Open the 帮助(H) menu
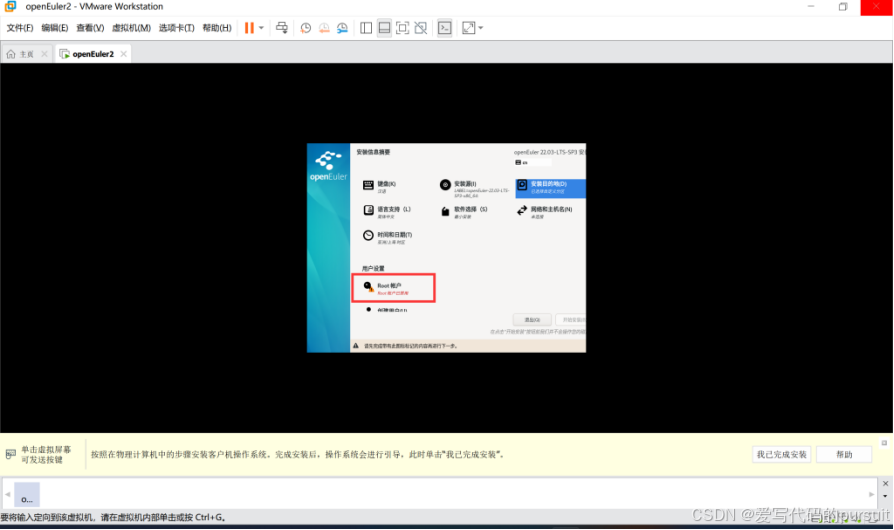The height and width of the screenshot is (530, 894). coord(217,28)
